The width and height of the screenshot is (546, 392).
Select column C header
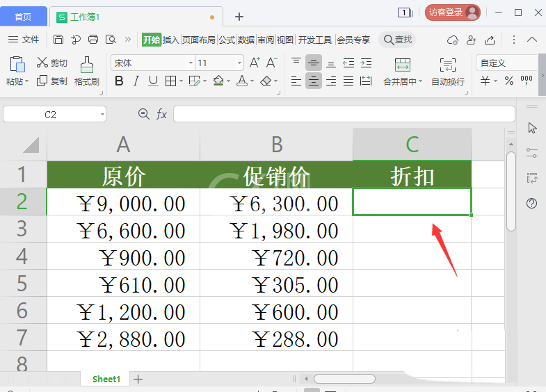pos(412,145)
